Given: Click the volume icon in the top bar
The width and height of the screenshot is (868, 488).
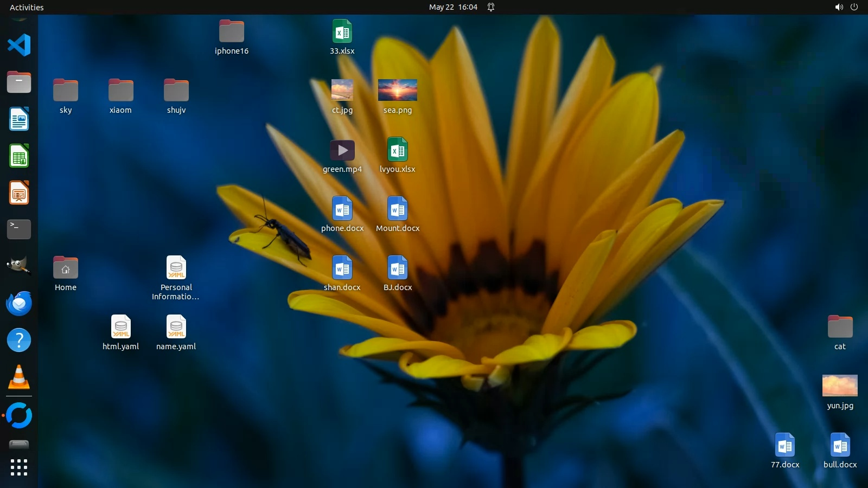Looking at the screenshot, I should [x=839, y=7].
